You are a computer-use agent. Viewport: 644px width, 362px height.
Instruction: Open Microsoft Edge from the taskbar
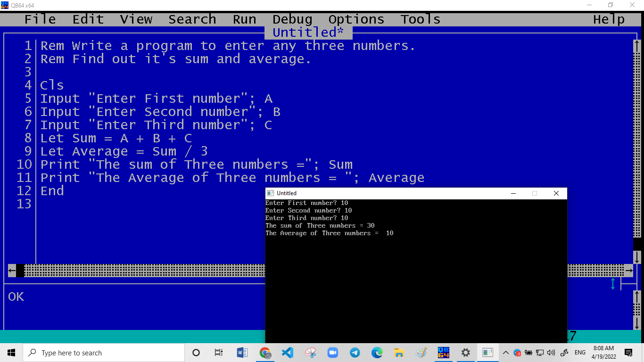[377, 353]
